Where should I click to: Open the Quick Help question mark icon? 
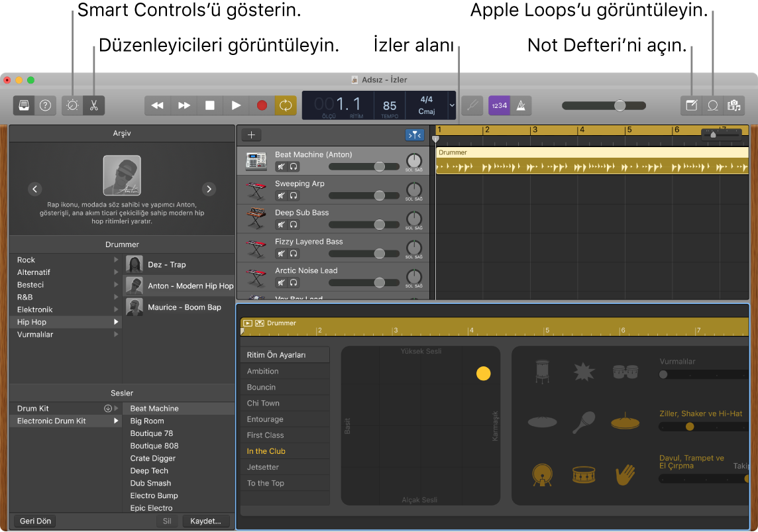tap(44, 105)
